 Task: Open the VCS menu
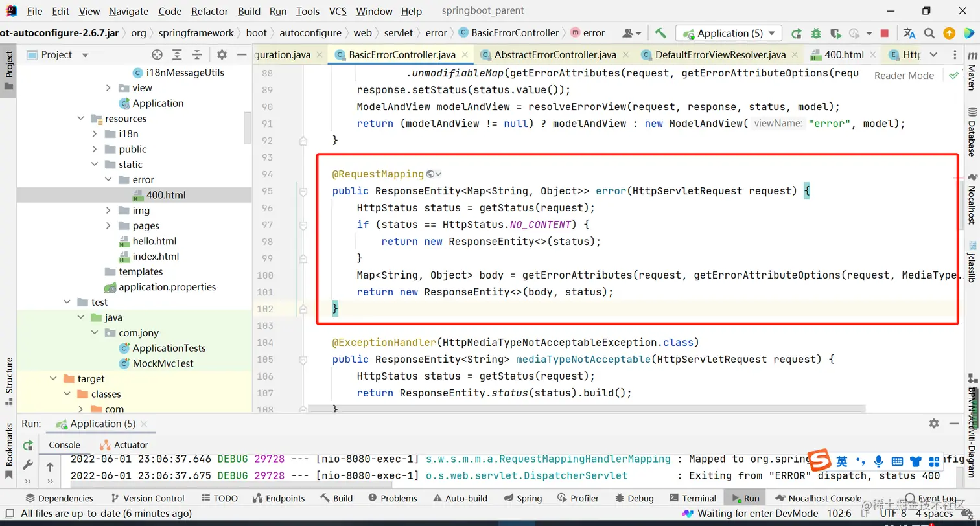338,12
